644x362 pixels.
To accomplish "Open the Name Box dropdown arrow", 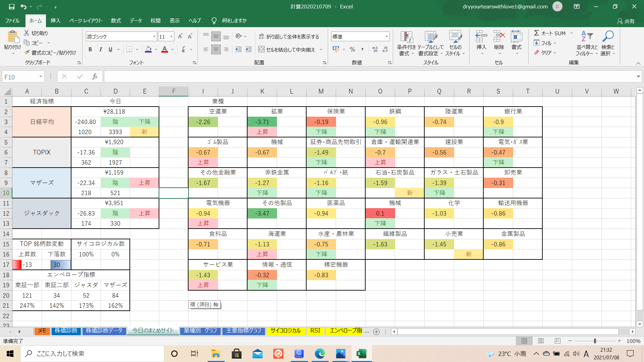I will (x=41, y=77).
